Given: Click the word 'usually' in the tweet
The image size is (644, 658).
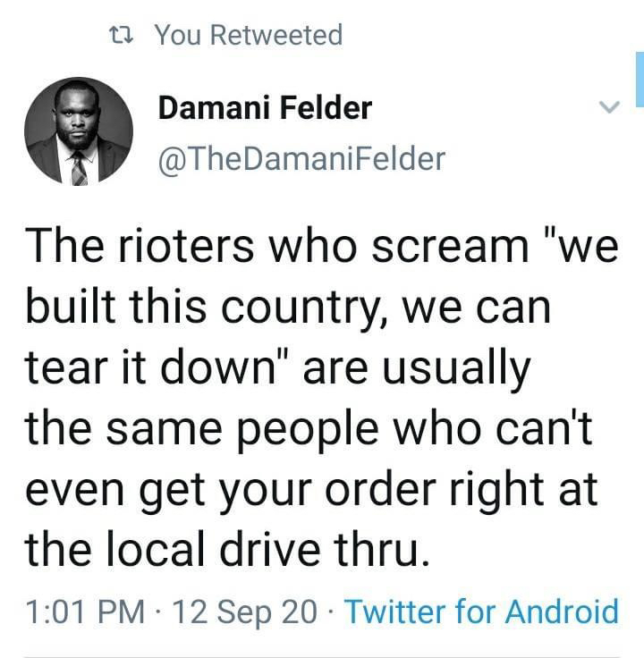Looking at the screenshot, I should (456, 370).
